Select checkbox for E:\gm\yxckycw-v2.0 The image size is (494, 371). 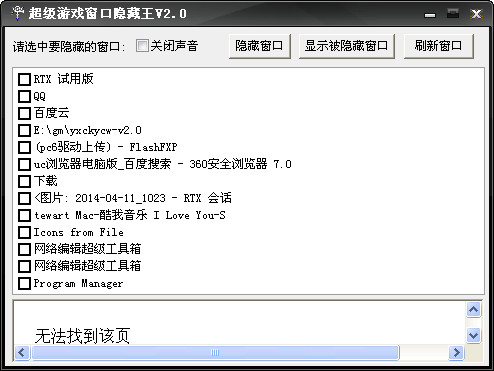24,130
